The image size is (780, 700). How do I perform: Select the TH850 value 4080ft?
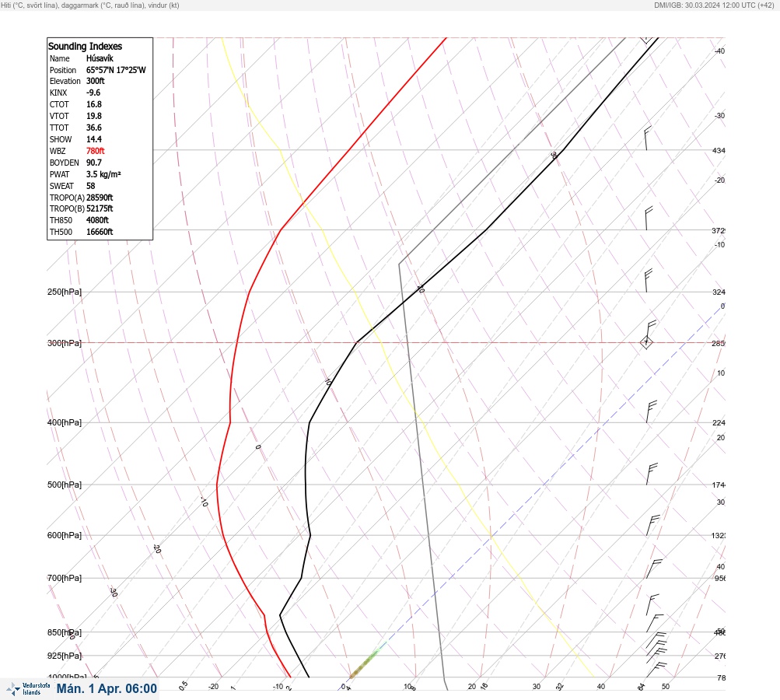[x=97, y=220]
